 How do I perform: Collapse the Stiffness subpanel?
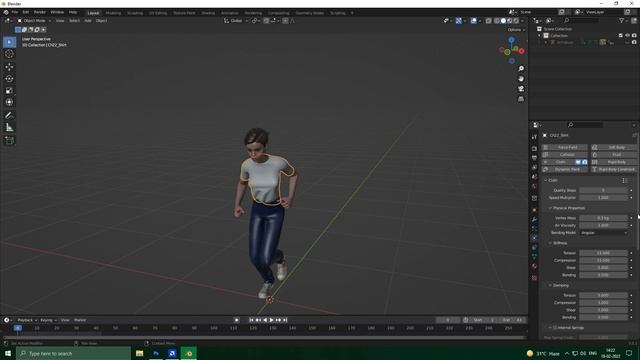pyautogui.click(x=550, y=243)
